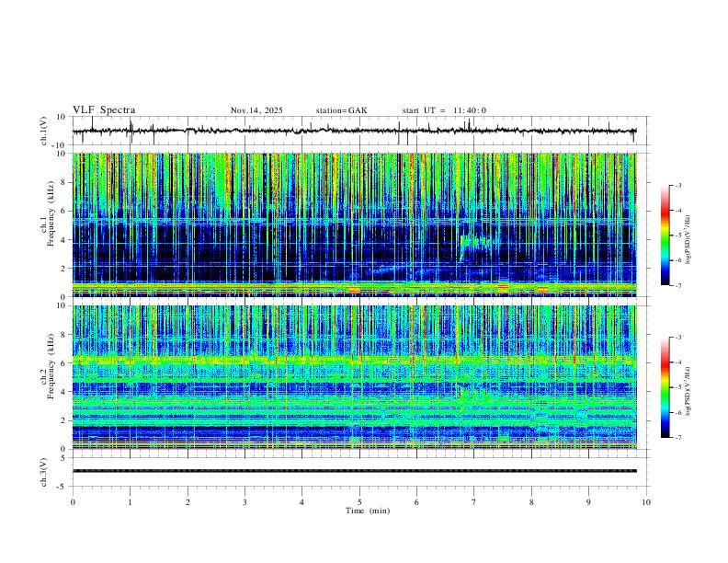Click the time axis tick label "10"
This screenshot has height=563, width=728.
pyautogui.click(x=646, y=502)
